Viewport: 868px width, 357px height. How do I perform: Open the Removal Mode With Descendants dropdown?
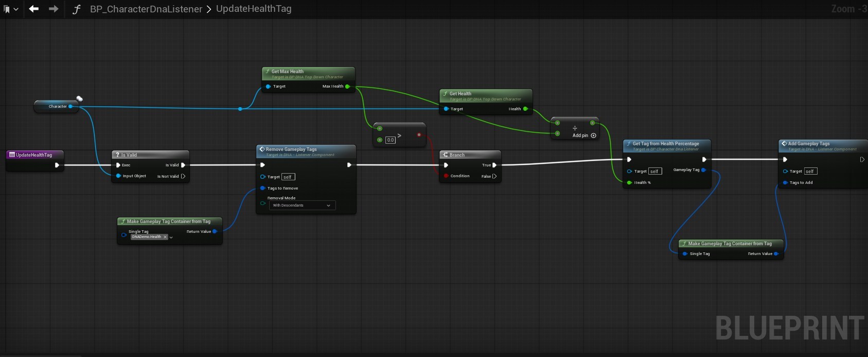pyautogui.click(x=302, y=206)
